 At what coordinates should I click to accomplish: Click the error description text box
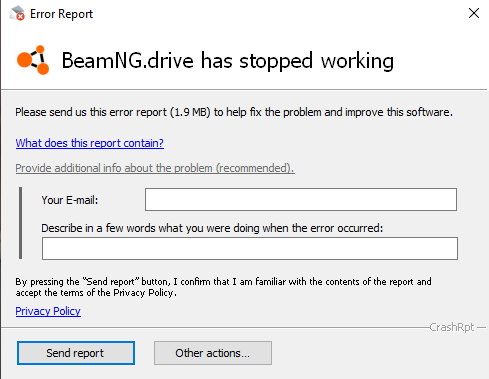coord(250,248)
